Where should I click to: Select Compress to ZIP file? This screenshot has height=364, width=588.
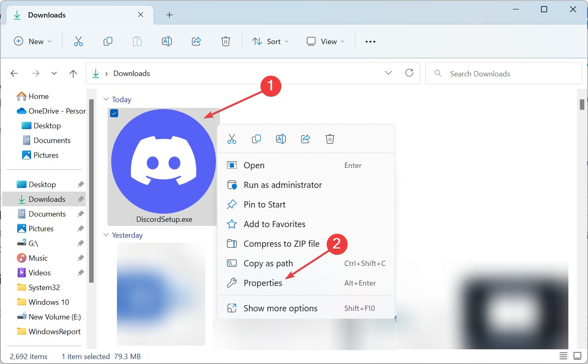[x=306, y=244]
